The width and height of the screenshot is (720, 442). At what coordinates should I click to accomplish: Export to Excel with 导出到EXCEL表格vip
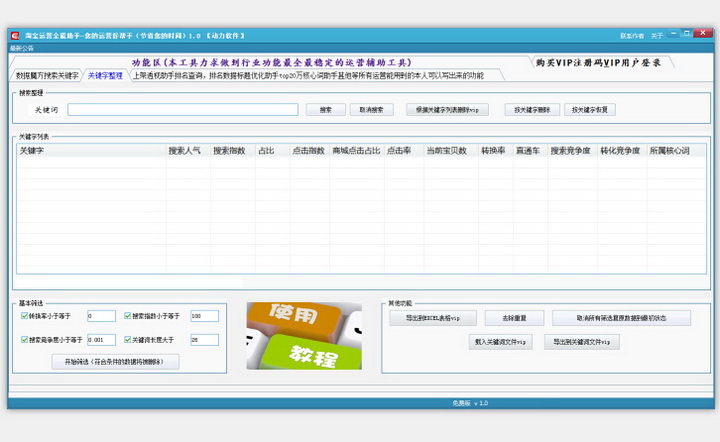click(x=433, y=318)
